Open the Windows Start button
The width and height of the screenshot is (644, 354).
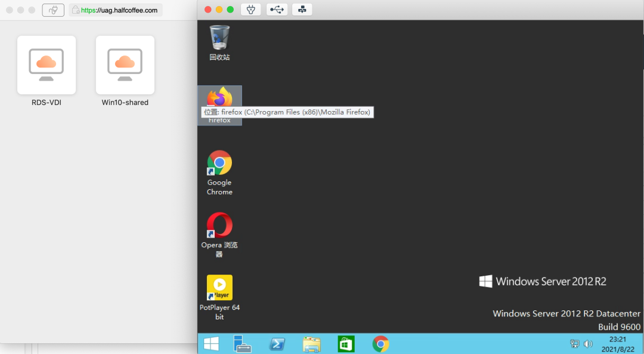[x=211, y=344]
